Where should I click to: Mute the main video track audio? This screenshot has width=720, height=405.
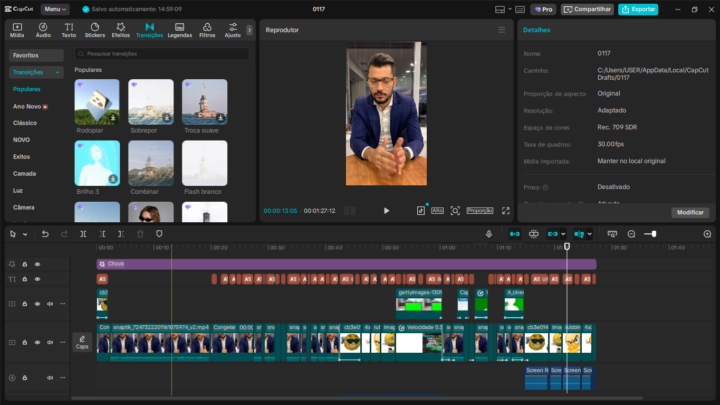pyautogui.click(x=50, y=343)
